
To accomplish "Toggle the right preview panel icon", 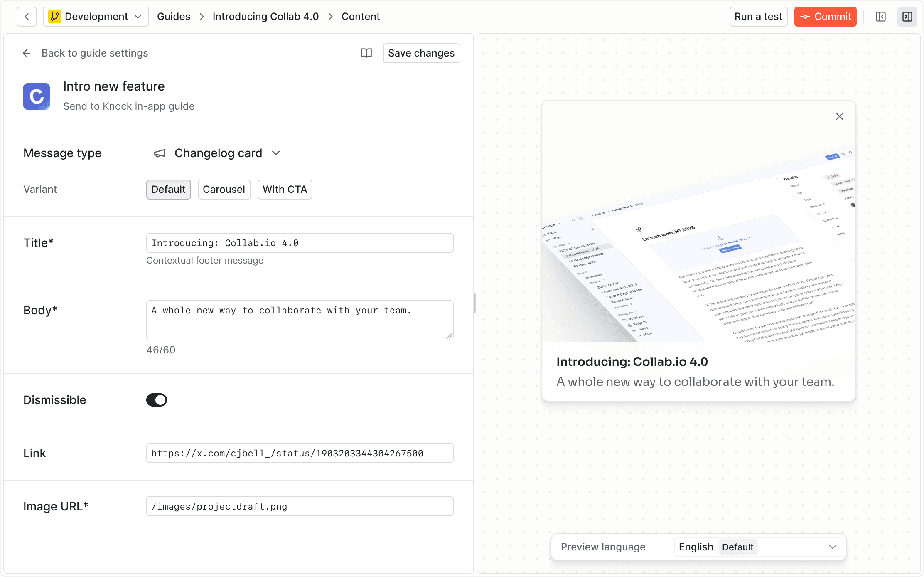I will (x=907, y=17).
